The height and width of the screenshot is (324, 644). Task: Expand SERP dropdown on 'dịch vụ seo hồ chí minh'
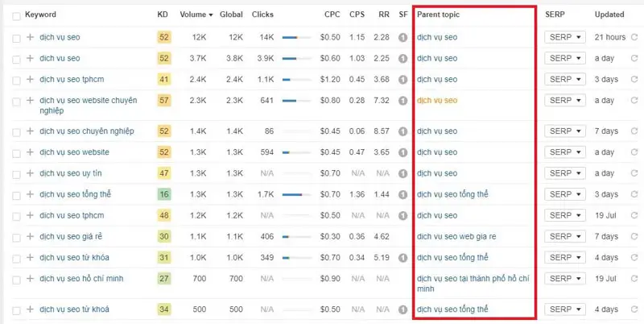(565, 278)
